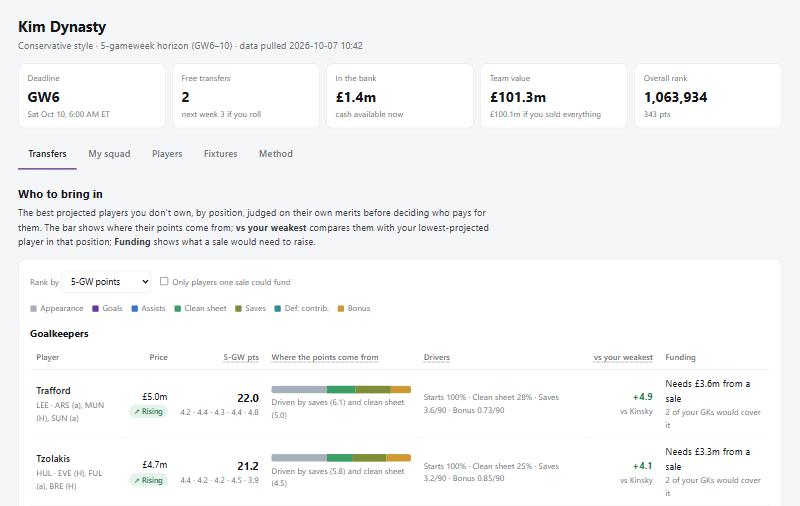The height and width of the screenshot is (506, 800).
Task: Open the Players tab
Action: tap(167, 154)
